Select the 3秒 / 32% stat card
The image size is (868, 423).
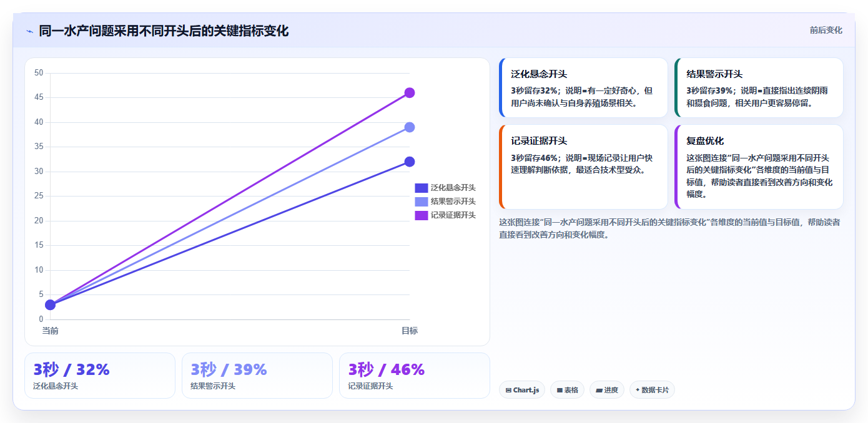click(100, 376)
